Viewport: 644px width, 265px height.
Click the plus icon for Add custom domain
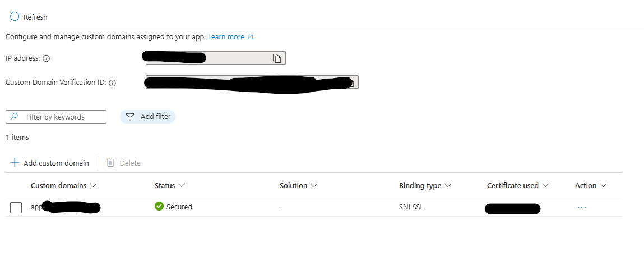[x=15, y=163]
